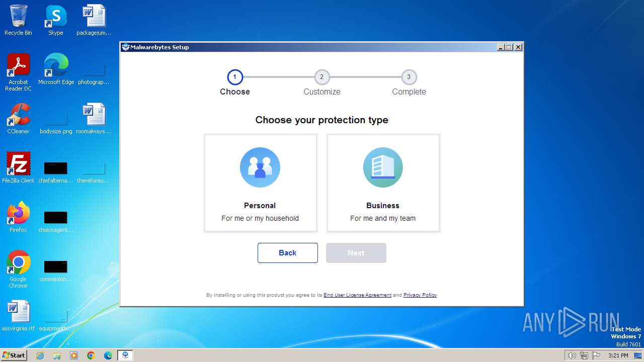Click the 3:21 PM taskbar clock
The width and height of the screenshot is (644, 362).
click(618, 355)
